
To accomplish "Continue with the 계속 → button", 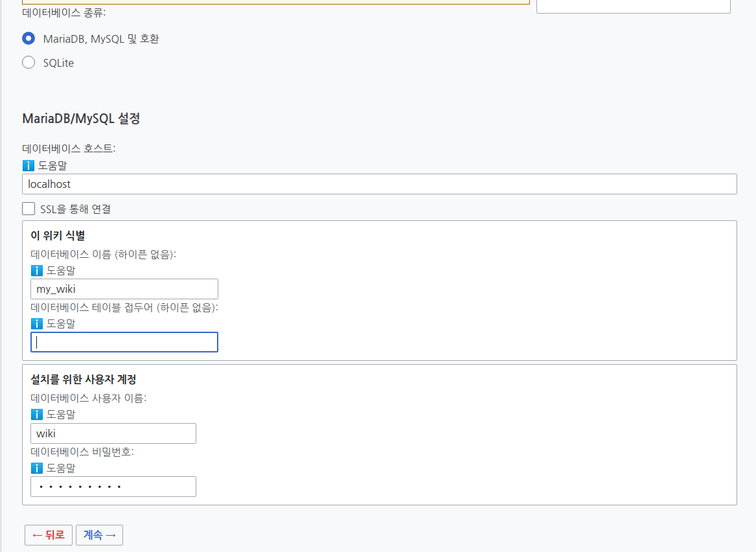I will pyautogui.click(x=99, y=535).
